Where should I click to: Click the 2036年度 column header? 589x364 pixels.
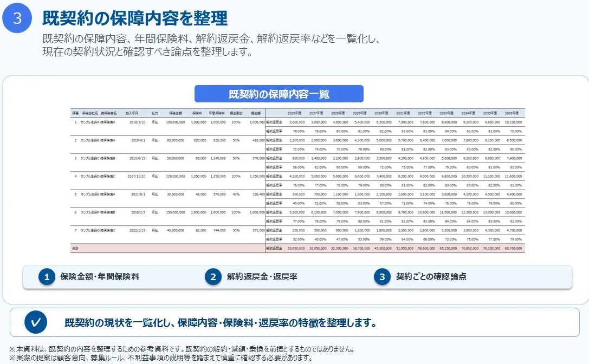(x=512, y=113)
